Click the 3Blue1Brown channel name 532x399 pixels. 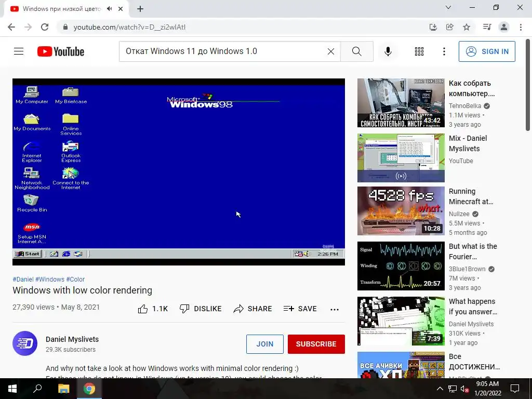tap(467, 269)
